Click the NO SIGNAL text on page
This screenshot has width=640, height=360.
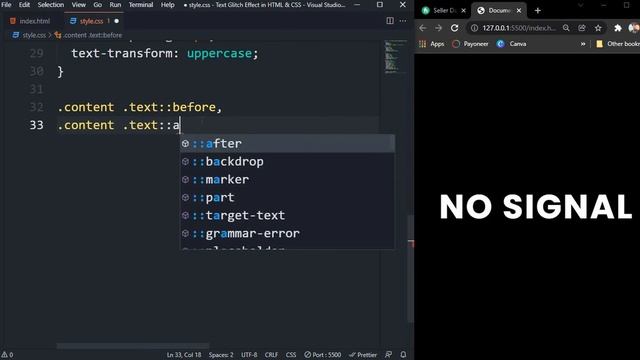coord(536,207)
